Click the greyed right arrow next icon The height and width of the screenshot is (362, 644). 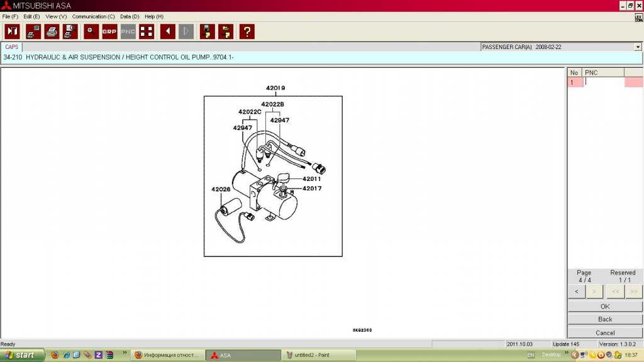pyautogui.click(x=186, y=31)
